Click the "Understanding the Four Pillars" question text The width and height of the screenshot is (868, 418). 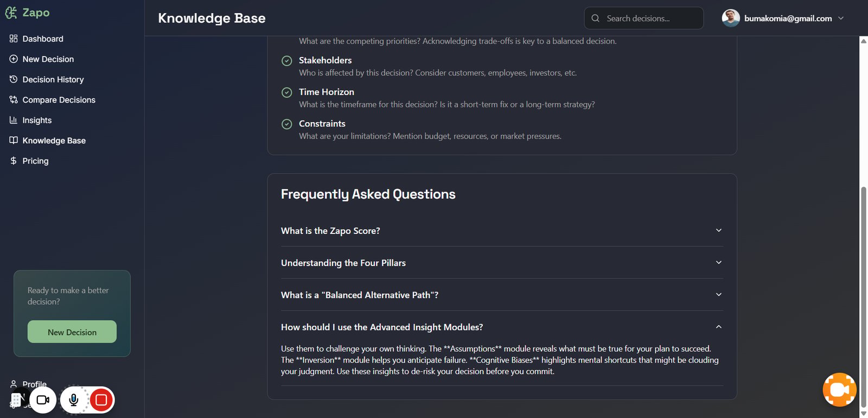tap(343, 263)
